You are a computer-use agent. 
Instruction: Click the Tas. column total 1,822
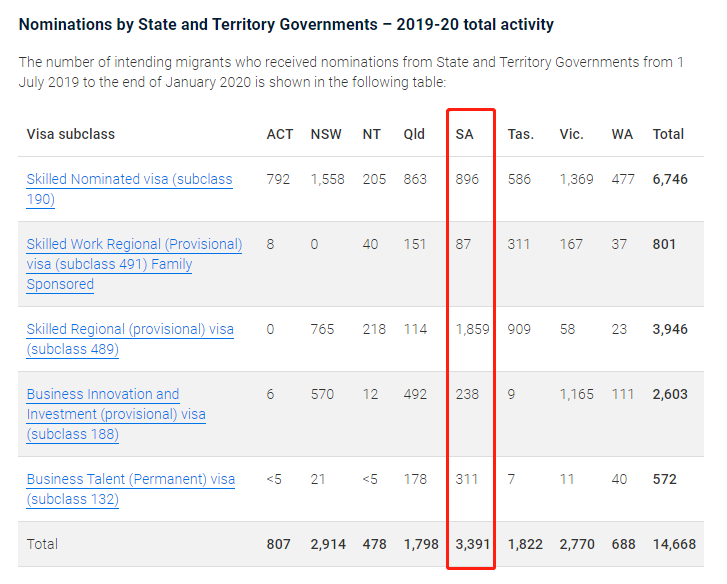[x=525, y=544]
